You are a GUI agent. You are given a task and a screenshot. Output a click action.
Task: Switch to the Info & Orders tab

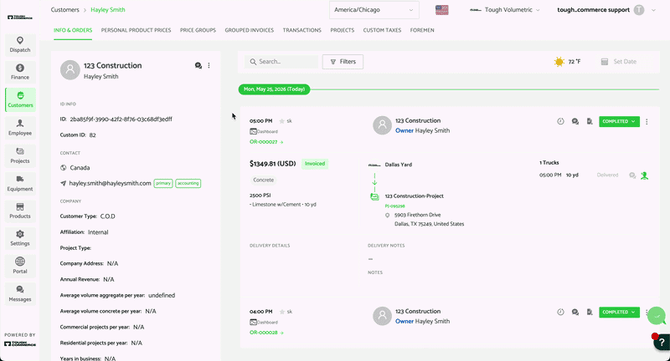tap(73, 30)
